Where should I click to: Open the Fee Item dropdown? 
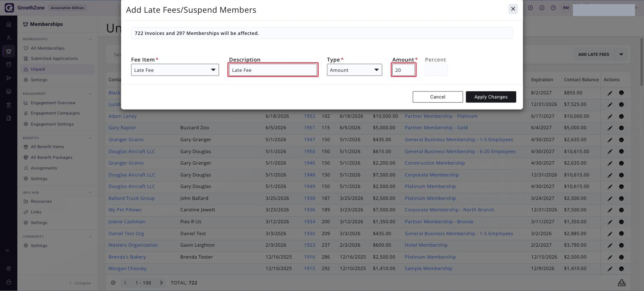coord(175,70)
